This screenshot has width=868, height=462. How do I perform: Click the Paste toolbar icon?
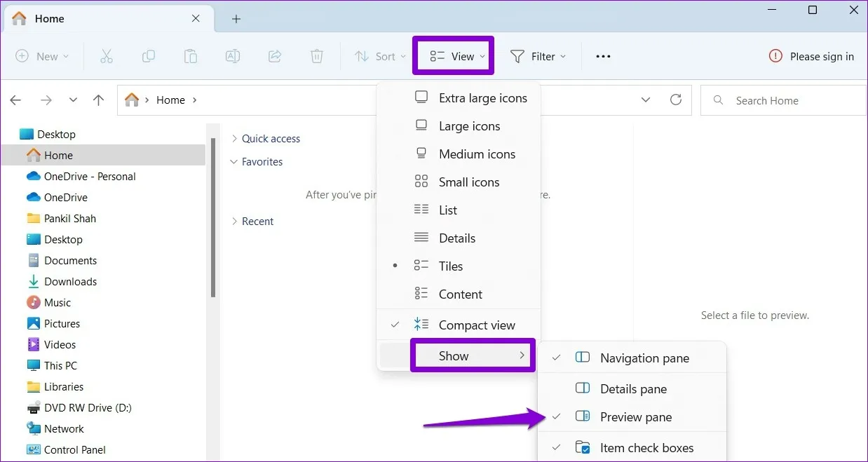click(x=190, y=56)
